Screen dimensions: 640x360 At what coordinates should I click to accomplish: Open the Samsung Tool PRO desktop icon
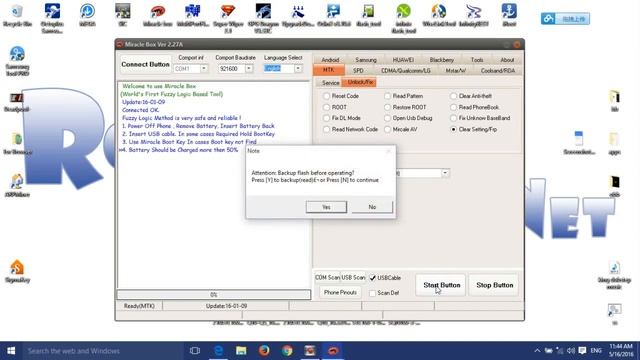pos(17,61)
